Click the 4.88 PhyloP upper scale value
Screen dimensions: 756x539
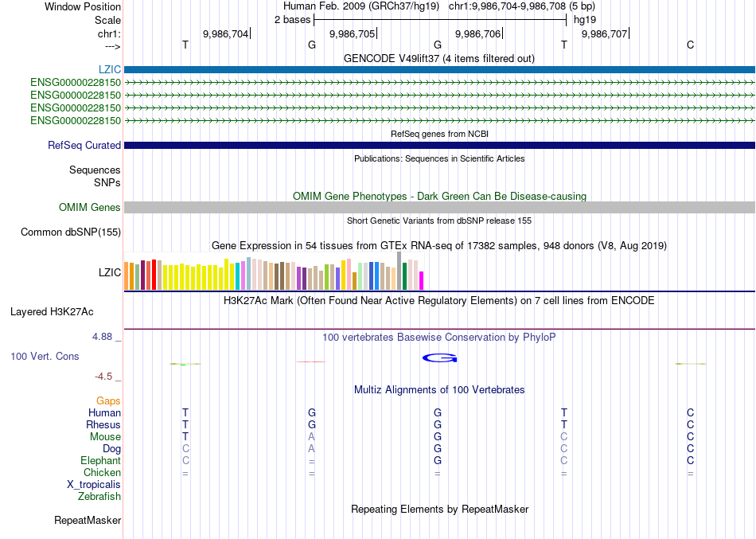[x=102, y=336]
